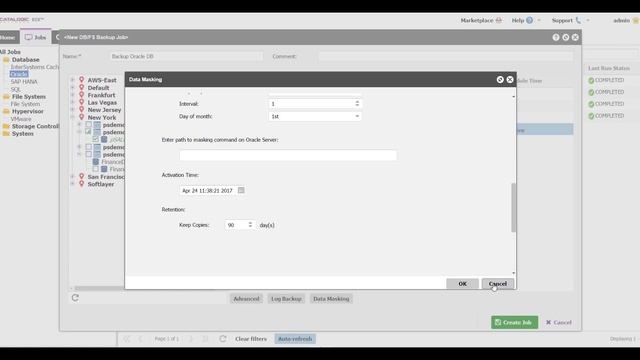
Task: Click OK in the Data Masking dialog
Action: tap(462, 284)
